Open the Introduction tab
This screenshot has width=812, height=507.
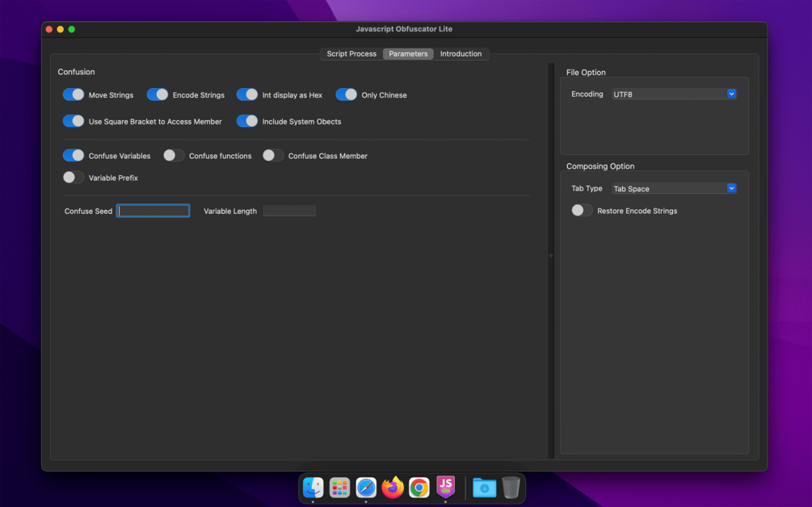pos(461,54)
